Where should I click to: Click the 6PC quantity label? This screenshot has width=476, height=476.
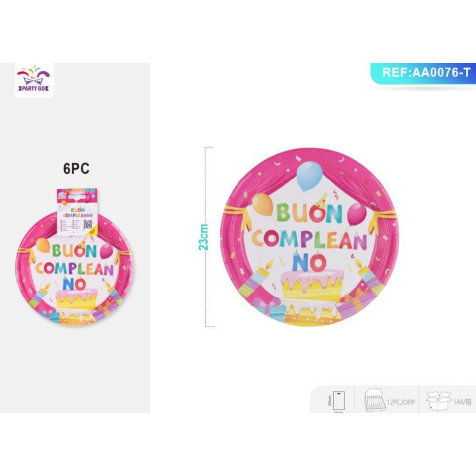pos(76,169)
